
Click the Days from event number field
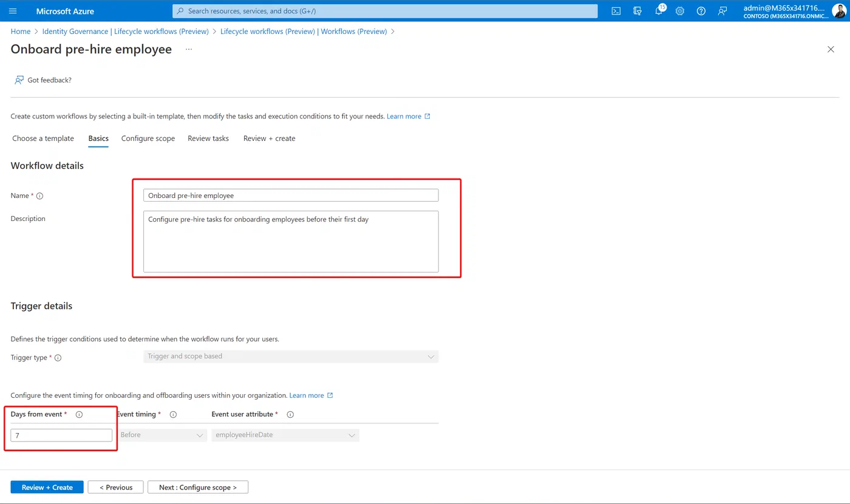[61, 435]
